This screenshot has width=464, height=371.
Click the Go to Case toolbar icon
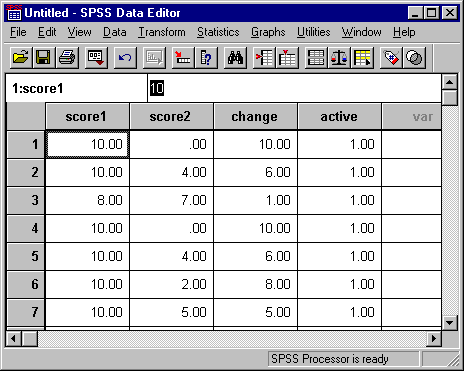183,58
